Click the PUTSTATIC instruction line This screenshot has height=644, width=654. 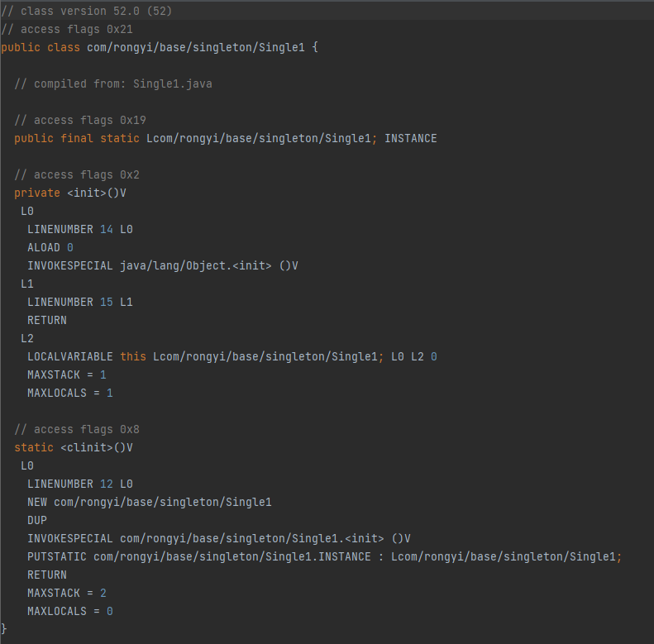pos(324,556)
